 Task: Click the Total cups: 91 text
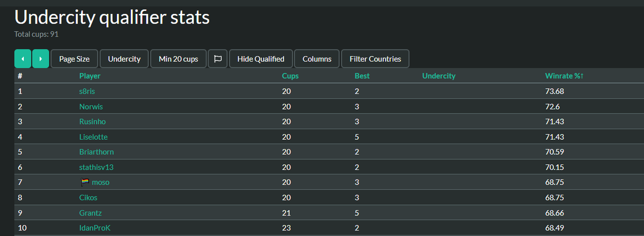click(36, 34)
